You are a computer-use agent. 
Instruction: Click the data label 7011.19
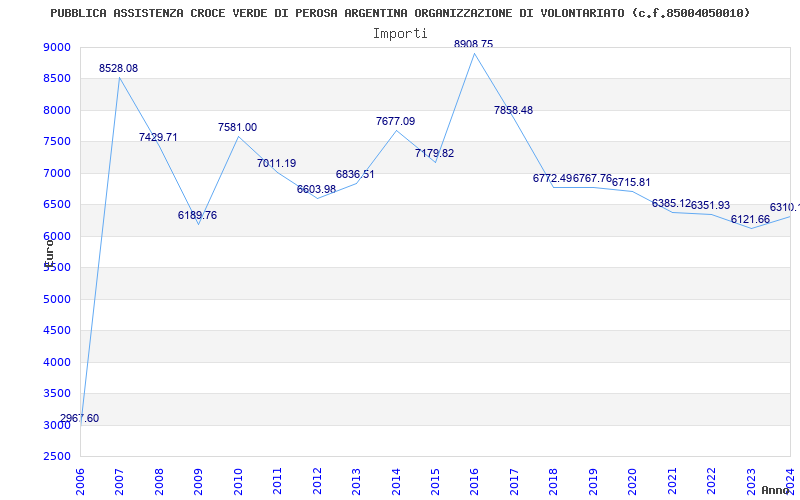point(277,163)
